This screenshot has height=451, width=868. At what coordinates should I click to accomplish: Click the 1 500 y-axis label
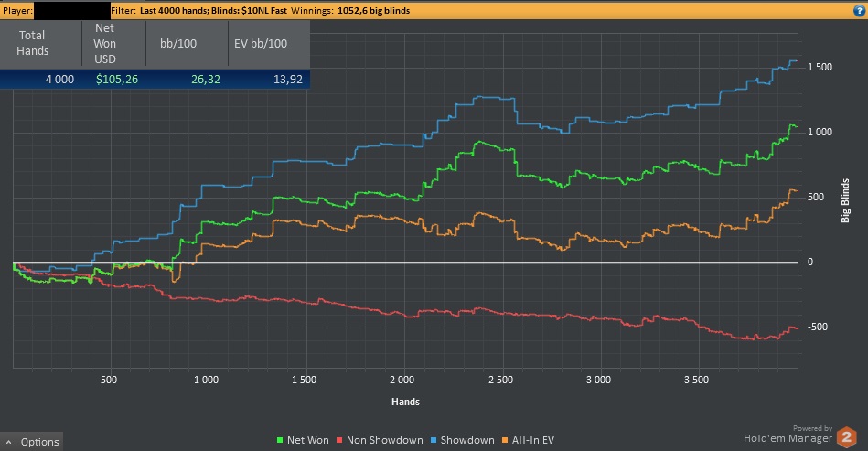pyautogui.click(x=820, y=67)
